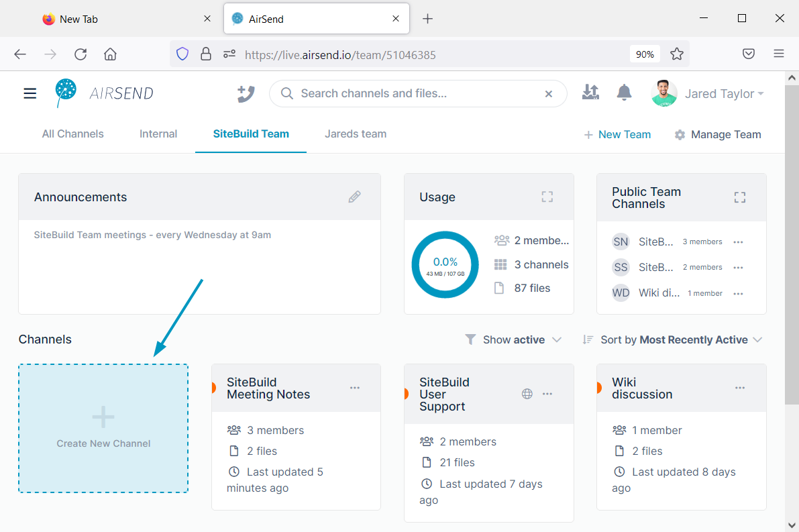Edit Announcements with the pencil icon
Viewport: 799px width, 532px height.
[x=355, y=197]
